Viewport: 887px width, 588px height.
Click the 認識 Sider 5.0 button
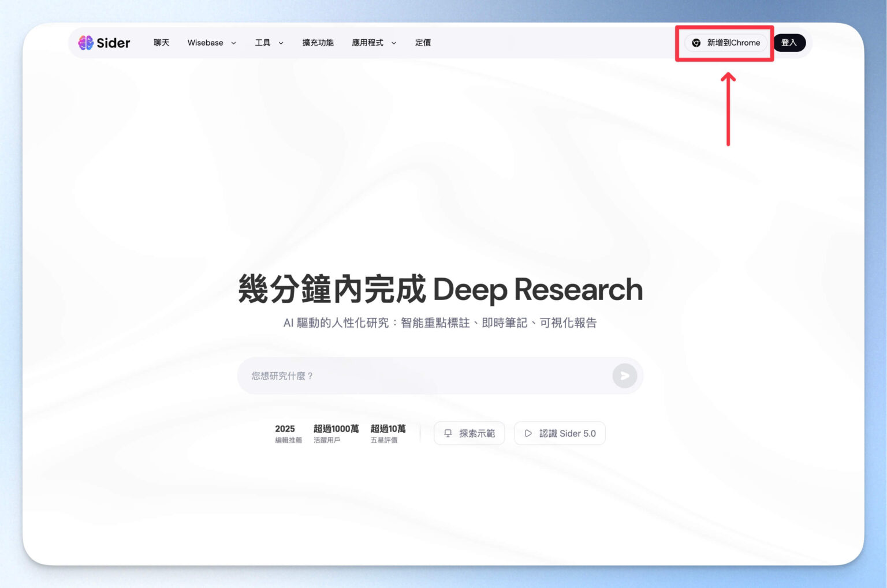point(560,433)
